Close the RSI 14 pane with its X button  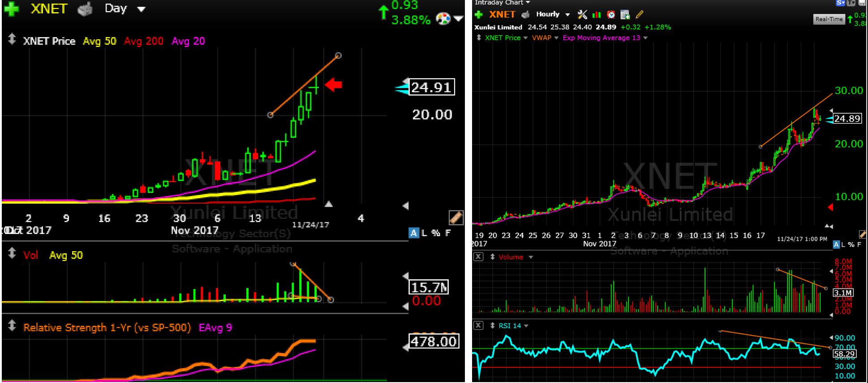[478, 326]
